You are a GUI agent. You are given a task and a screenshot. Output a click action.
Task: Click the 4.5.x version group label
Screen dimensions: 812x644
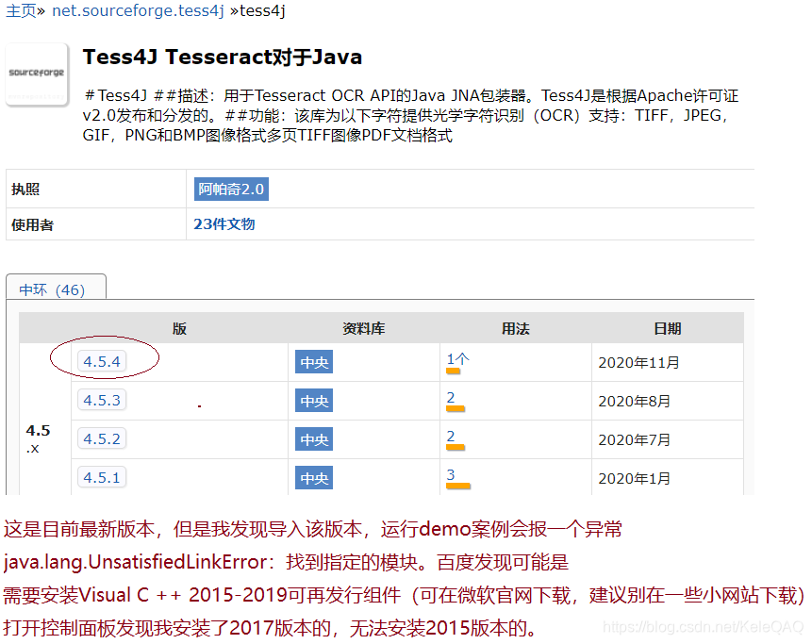tap(38, 438)
